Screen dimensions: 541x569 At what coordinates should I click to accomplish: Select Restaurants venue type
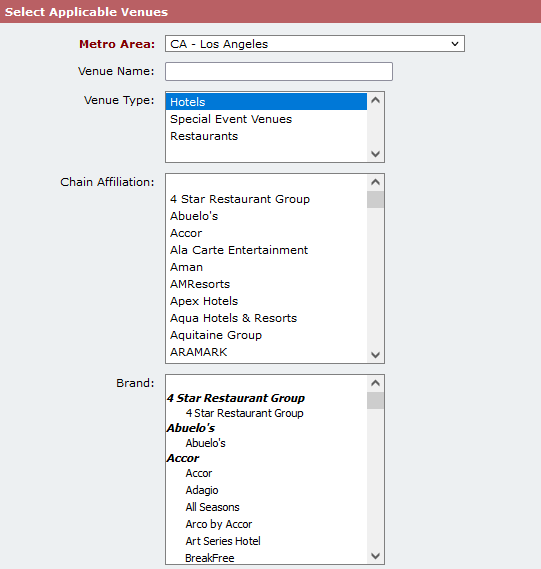[266, 136]
